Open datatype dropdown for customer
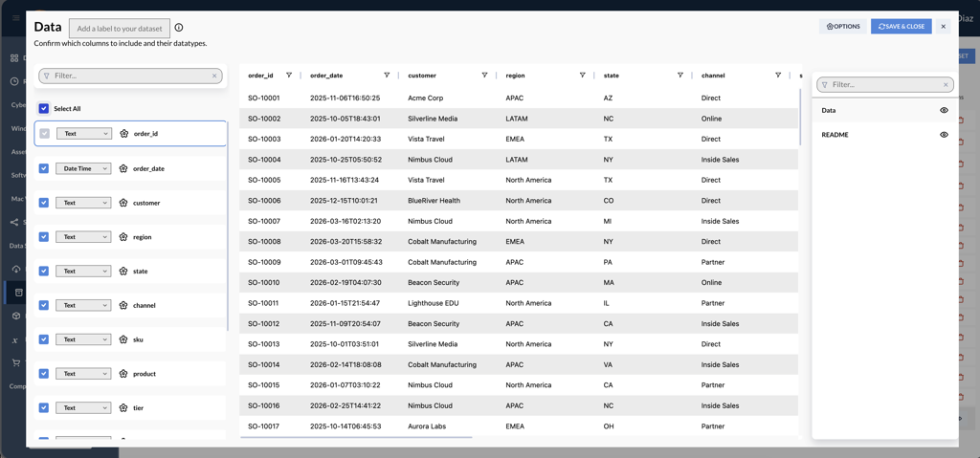 84,203
